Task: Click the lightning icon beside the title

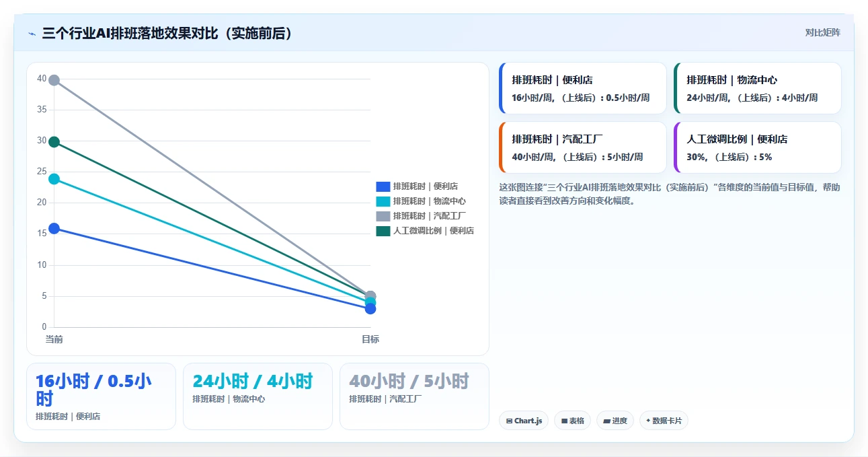Action: 32,34
